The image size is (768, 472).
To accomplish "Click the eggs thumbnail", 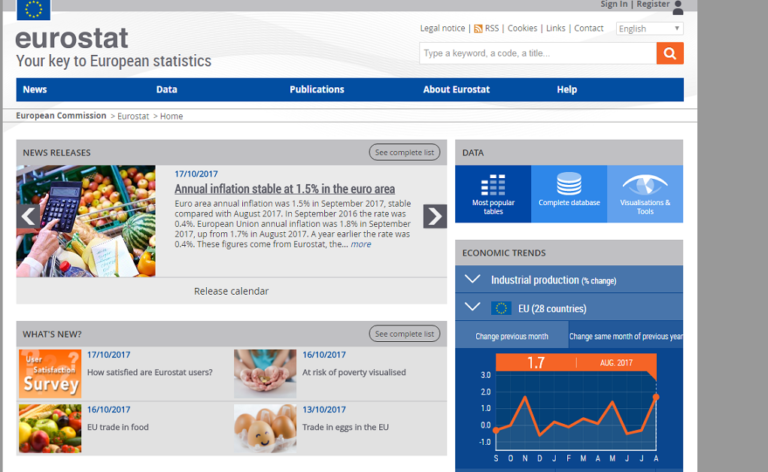I will 265,428.
